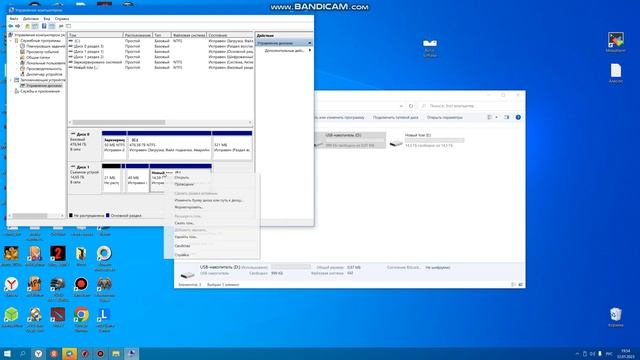This screenshot has height=360, width=640.
Task: Open the red Yandex browser desktop shortcut
Action: pos(11,287)
